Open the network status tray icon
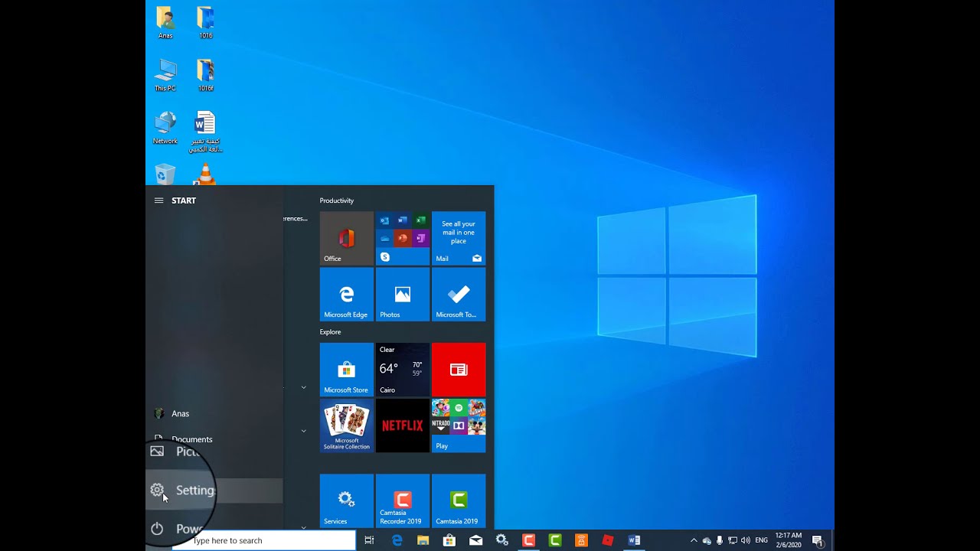Screen dimensions: 980x551 tap(733, 540)
